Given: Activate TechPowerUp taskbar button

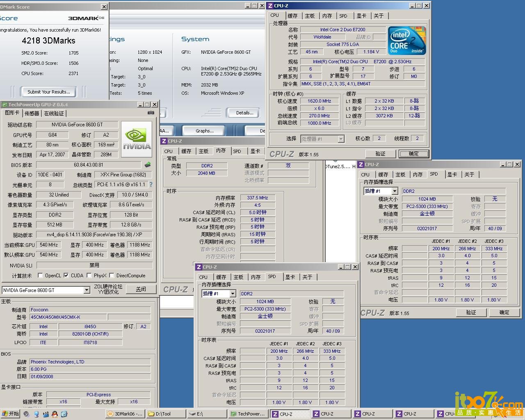Looking at the screenshot, I should [x=248, y=414].
